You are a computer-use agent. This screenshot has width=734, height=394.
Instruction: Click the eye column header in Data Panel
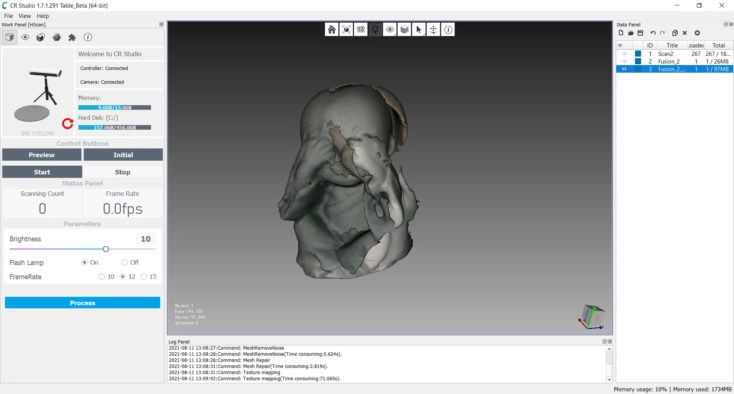click(x=621, y=45)
